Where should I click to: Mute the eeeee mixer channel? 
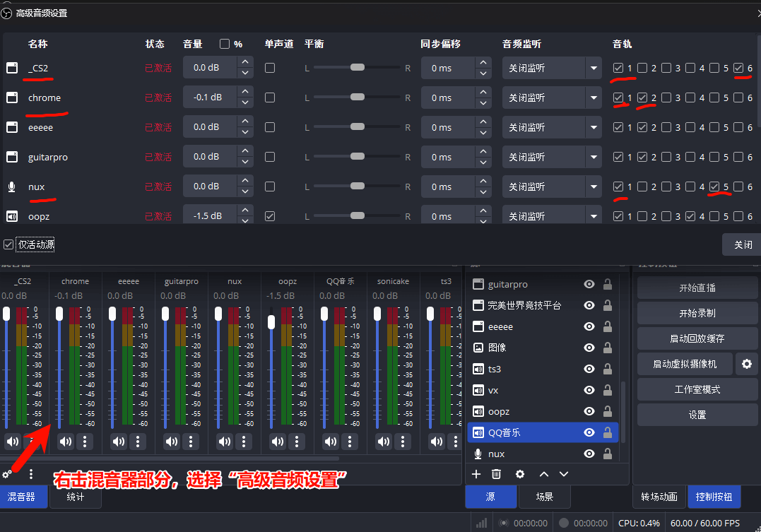(x=119, y=442)
